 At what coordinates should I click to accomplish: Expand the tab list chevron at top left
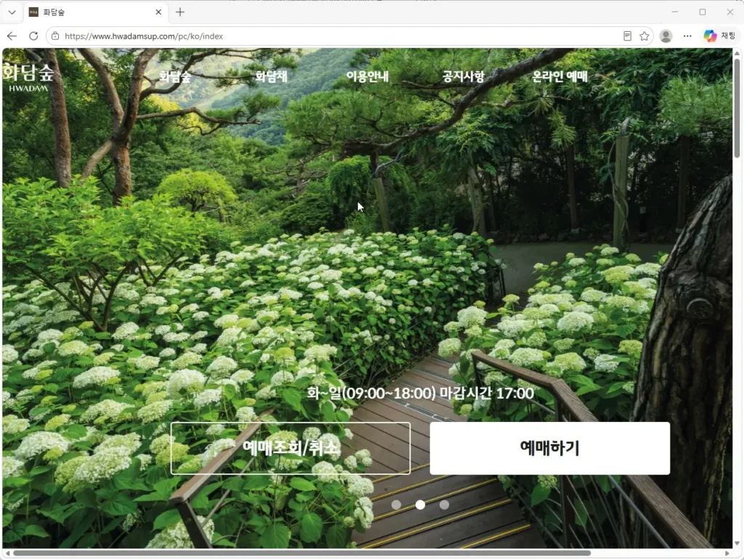click(x=12, y=12)
